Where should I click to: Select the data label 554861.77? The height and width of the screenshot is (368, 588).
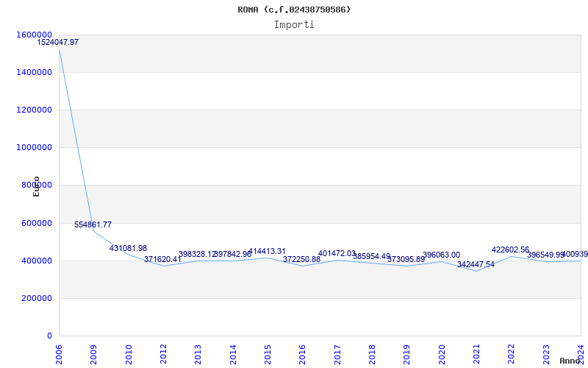click(x=93, y=224)
